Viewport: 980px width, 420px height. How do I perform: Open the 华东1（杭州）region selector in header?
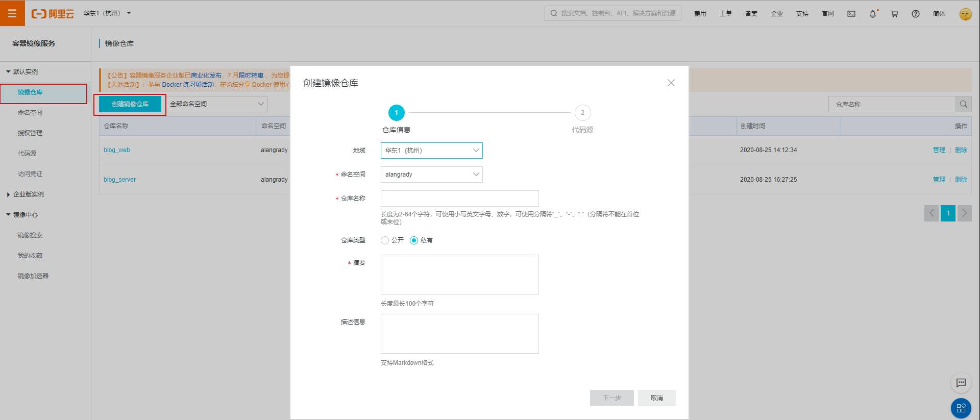(107, 13)
